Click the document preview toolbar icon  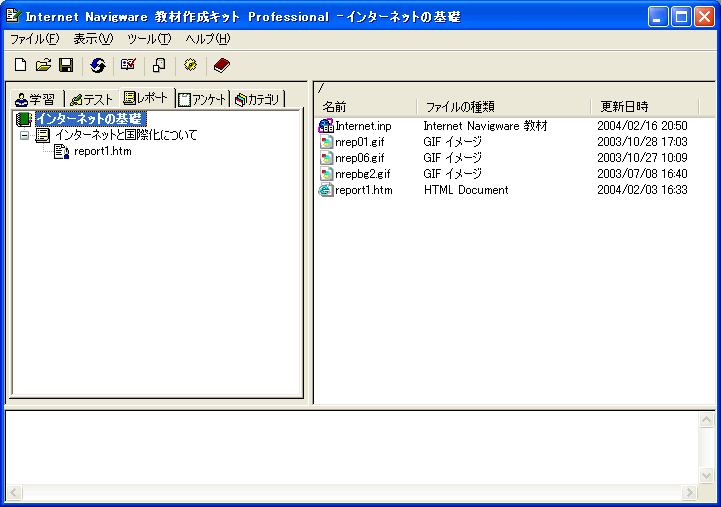click(x=159, y=65)
